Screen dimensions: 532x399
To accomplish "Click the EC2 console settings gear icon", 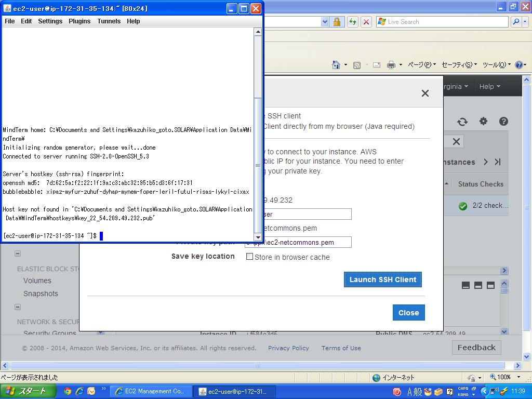I will point(483,121).
